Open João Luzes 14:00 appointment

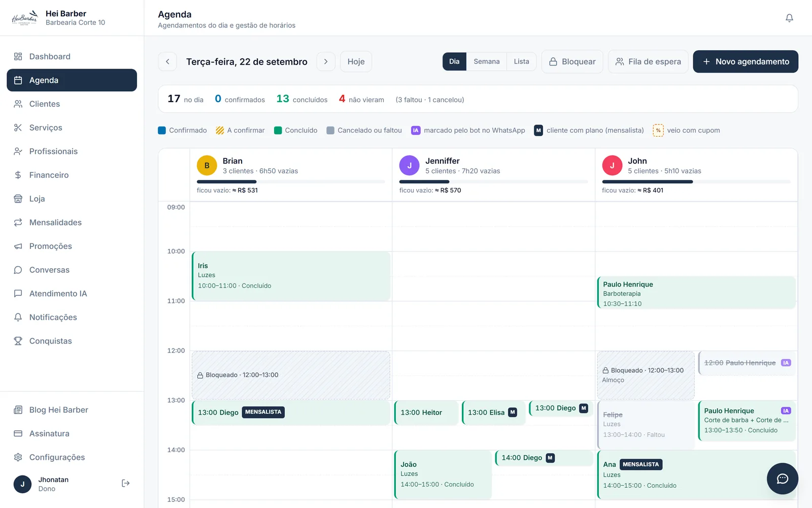tap(443, 474)
